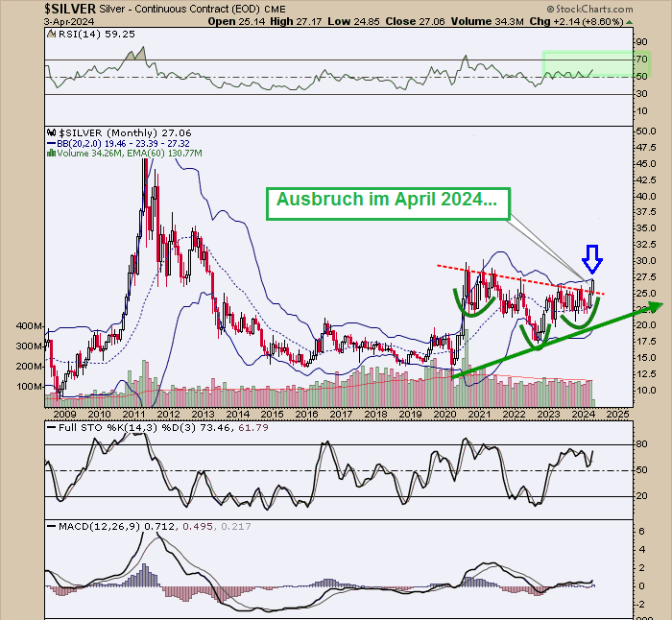Click the red dashed resistance trendline
Viewport: 672px width, 620px height.
tap(518, 278)
